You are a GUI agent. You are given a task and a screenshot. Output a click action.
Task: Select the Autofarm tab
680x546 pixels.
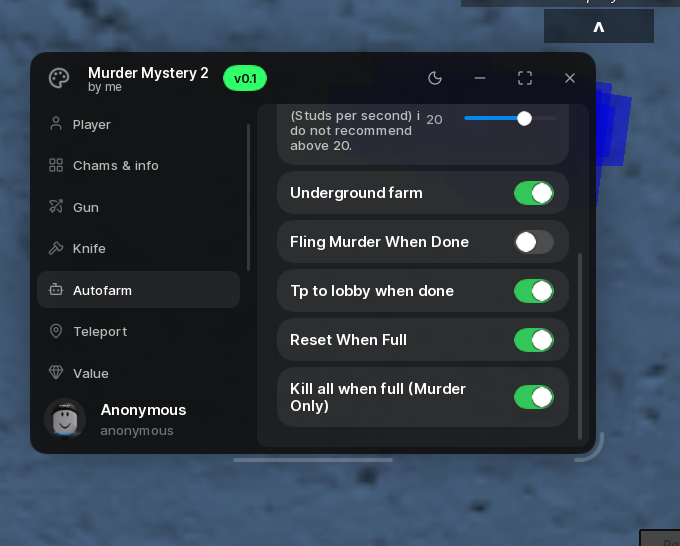[138, 290]
